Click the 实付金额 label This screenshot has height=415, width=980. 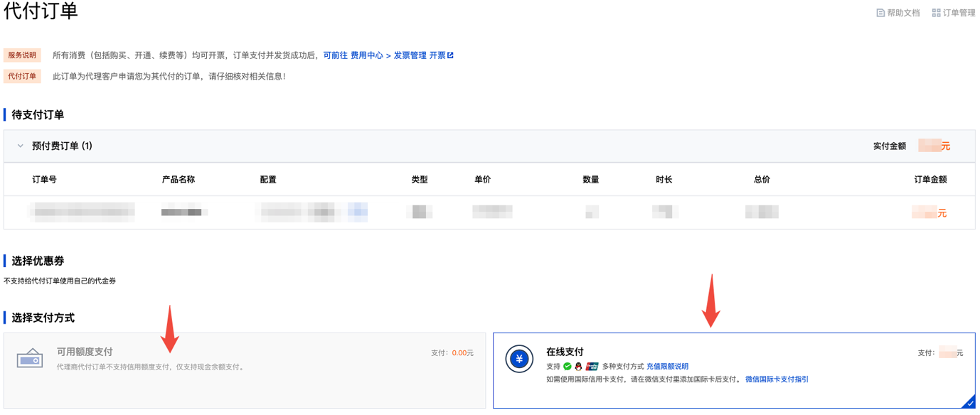pos(890,146)
